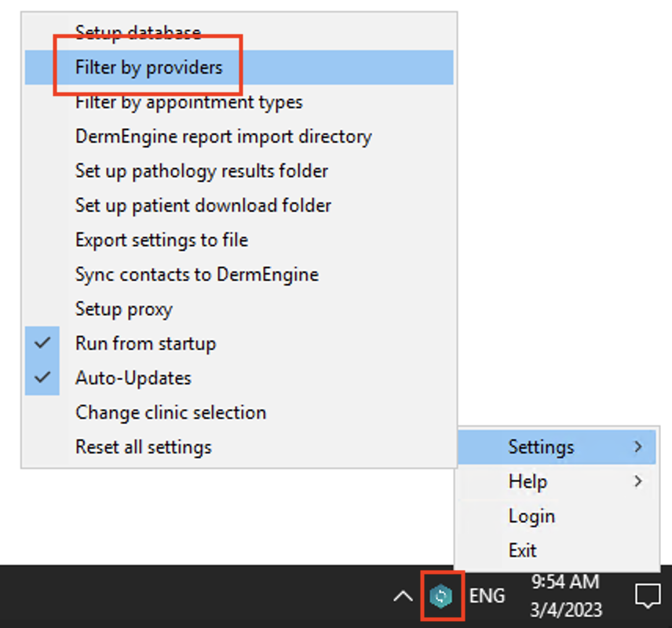Click the DermEngine sync tray icon
Image resolution: width=672 pixels, height=628 pixels.
pos(442,597)
